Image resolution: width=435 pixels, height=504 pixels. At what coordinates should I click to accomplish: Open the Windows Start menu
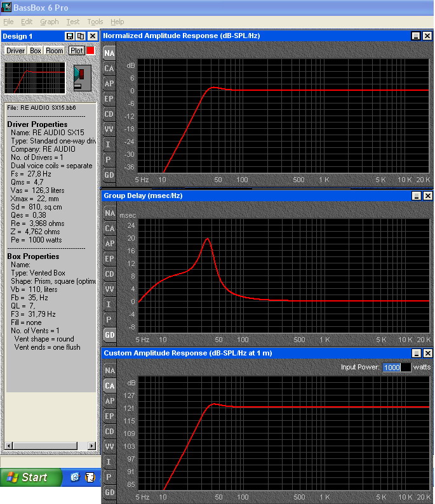tap(31, 477)
